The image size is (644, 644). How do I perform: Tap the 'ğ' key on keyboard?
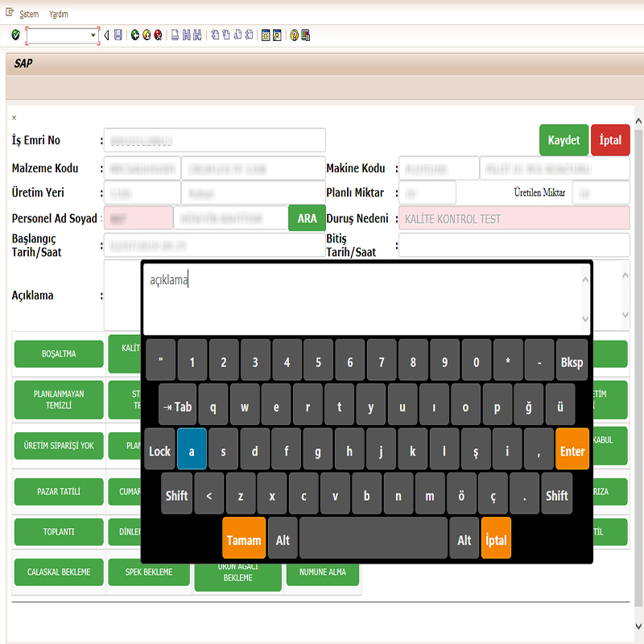pyautogui.click(x=529, y=405)
